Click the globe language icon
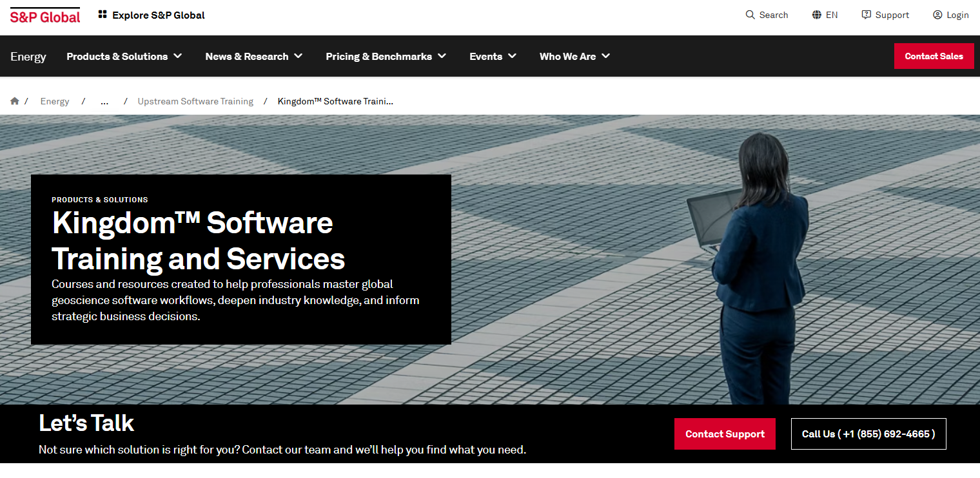 (x=817, y=15)
